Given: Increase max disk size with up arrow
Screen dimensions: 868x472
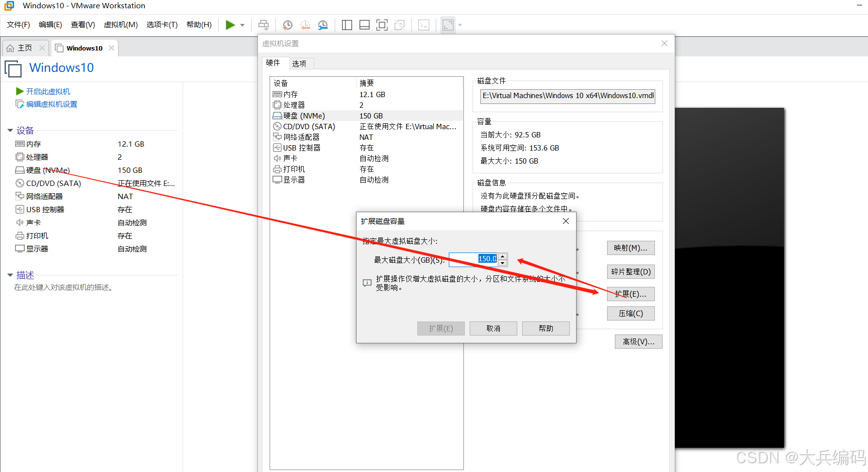Looking at the screenshot, I should 503,256.
